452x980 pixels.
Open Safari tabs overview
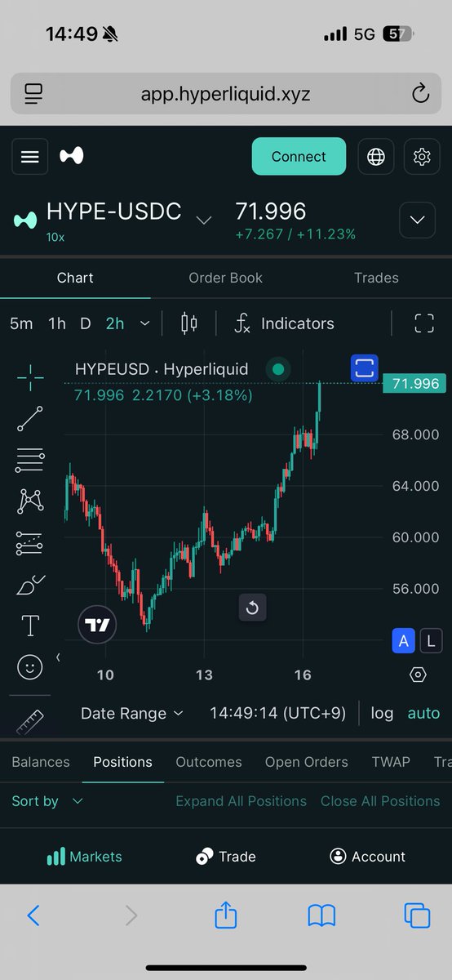coord(417,915)
